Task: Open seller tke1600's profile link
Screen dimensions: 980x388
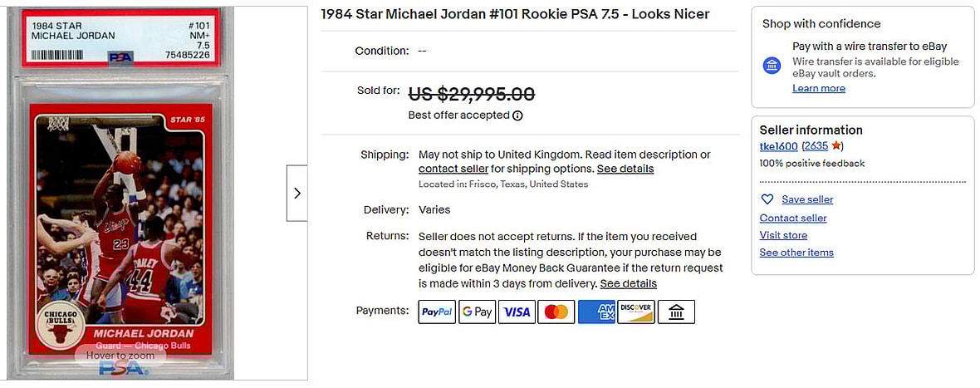Action: tap(778, 146)
